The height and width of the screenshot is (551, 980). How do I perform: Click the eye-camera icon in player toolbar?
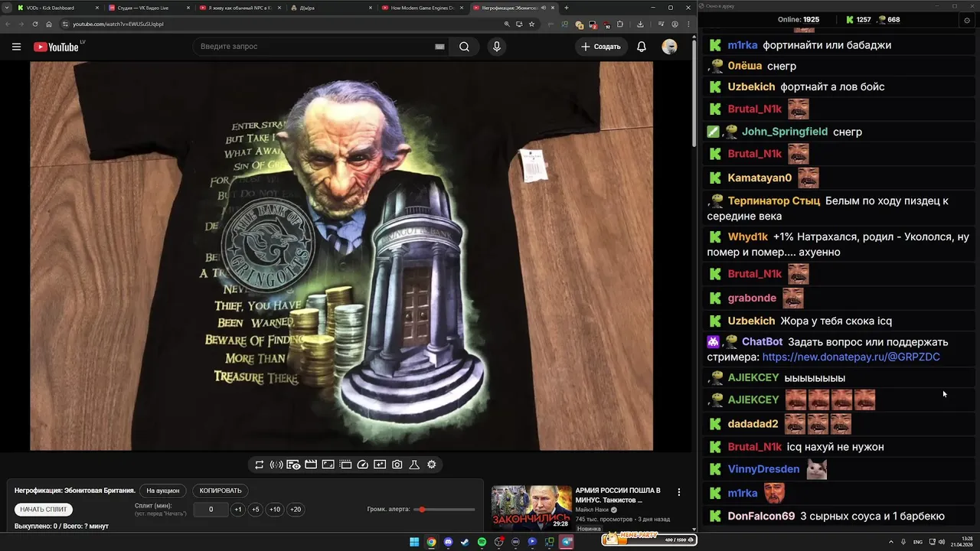click(293, 465)
